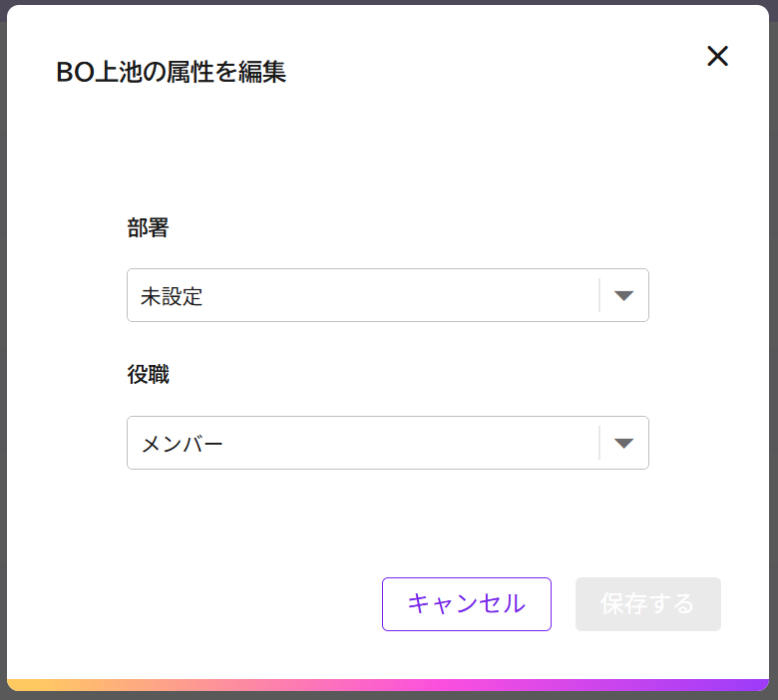This screenshot has width=778, height=700.
Task: Close the BO上池 attribute edit dialog
Action: point(717,56)
